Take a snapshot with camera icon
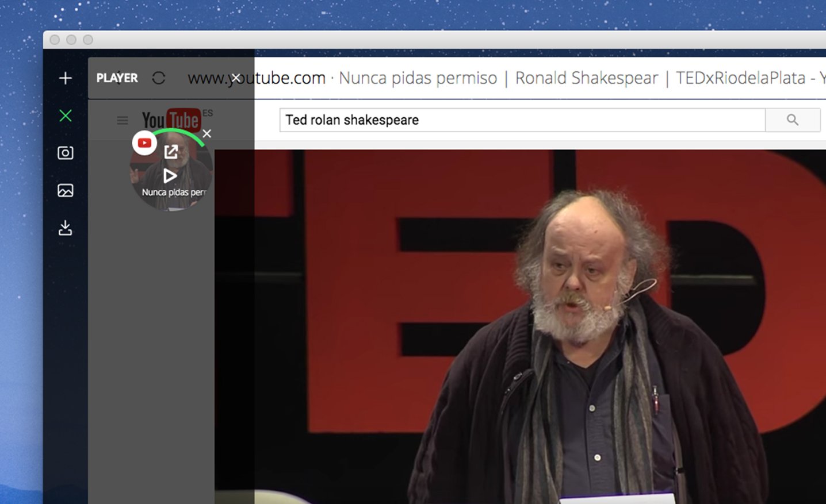826x504 pixels. [x=66, y=153]
